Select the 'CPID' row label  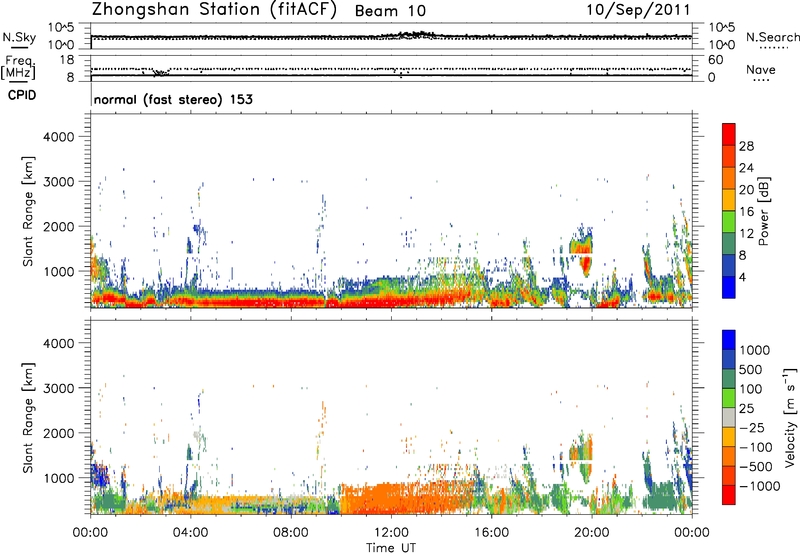point(22,95)
